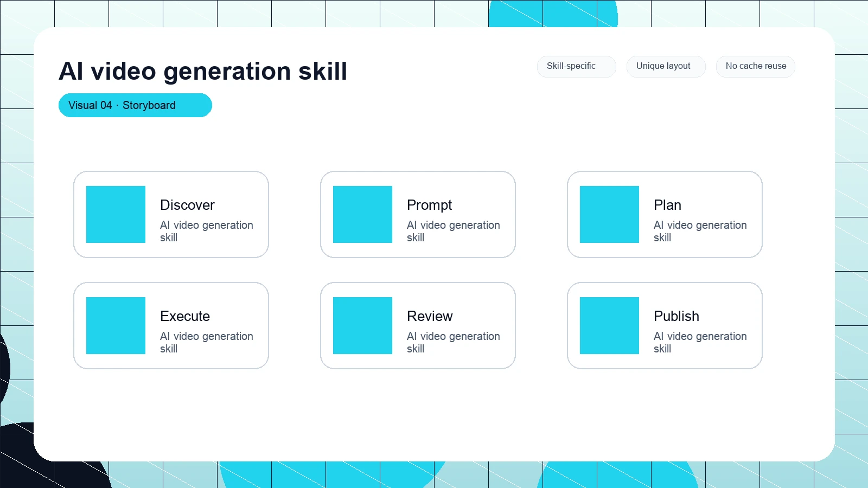The image size is (868, 488).
Task: Click the Plan card title
Action: point(667,205)
